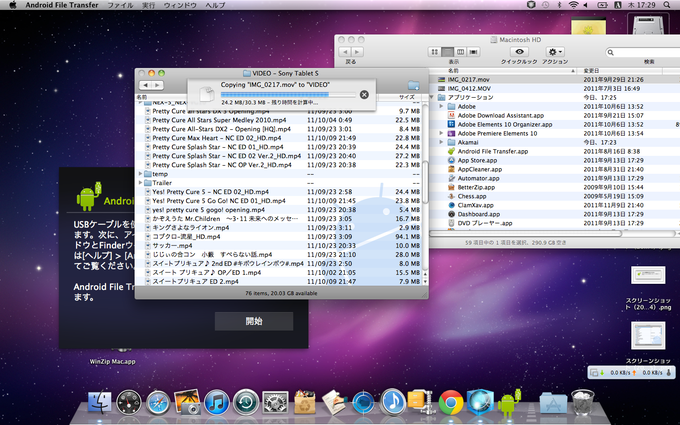Click the Wi-Fi status menu icon
This screenshot has height=425, width=680.
coord(573,5)
